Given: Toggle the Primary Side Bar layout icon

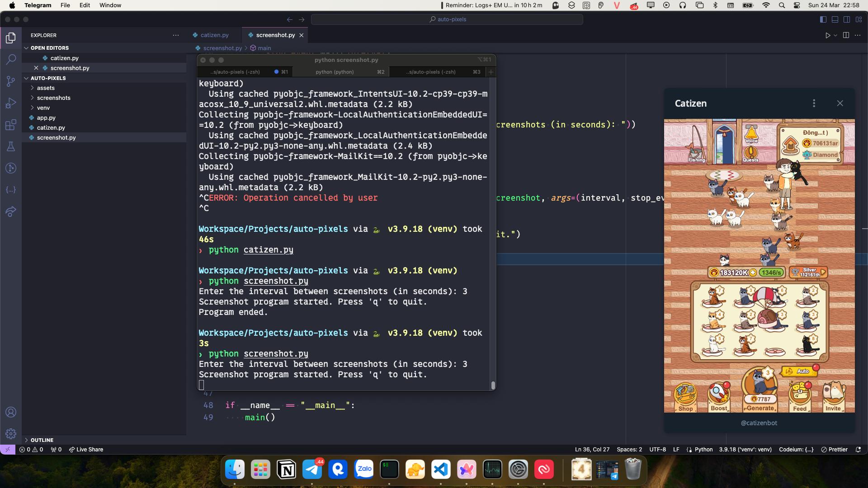Looking at the screenshot, I should click(x=823, y=19).
